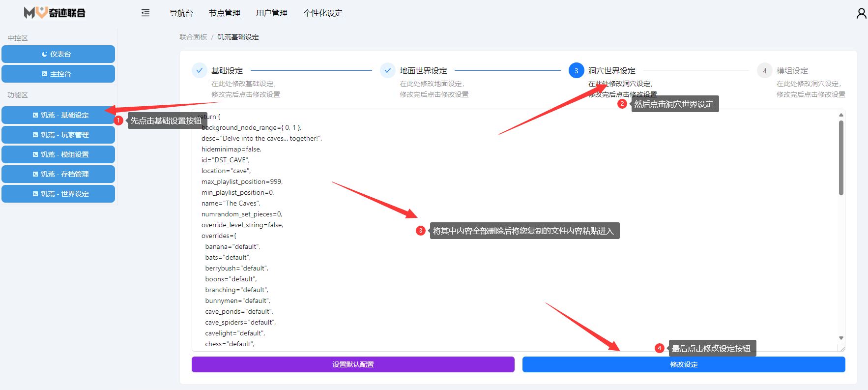Click the line hideminimap=false
Viewport: 868px width, 390px height.
point(231,149)
